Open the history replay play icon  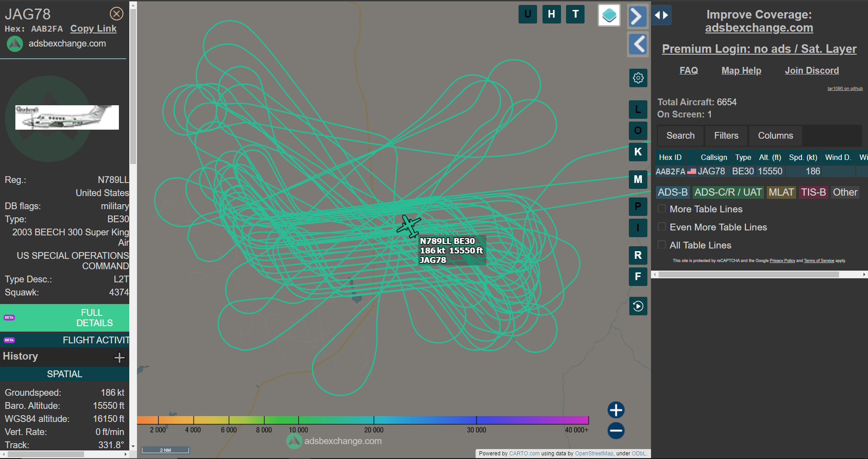pos(638,306)
